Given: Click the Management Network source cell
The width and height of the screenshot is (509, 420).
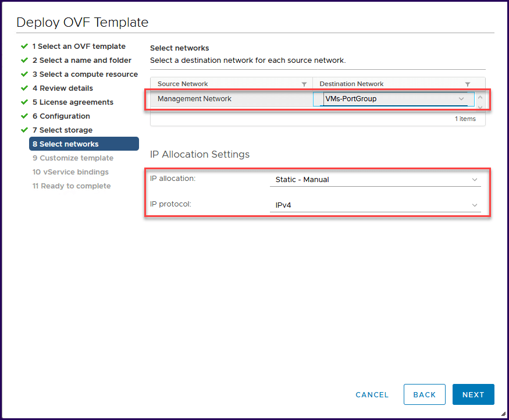Looking at the screenshot, I should [x=231, y=99].
